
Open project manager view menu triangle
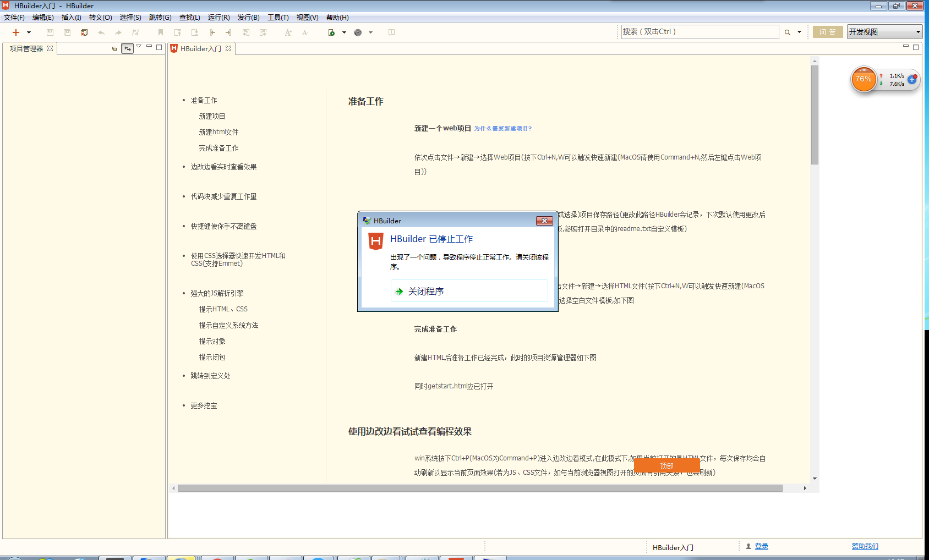pos(139,47)
